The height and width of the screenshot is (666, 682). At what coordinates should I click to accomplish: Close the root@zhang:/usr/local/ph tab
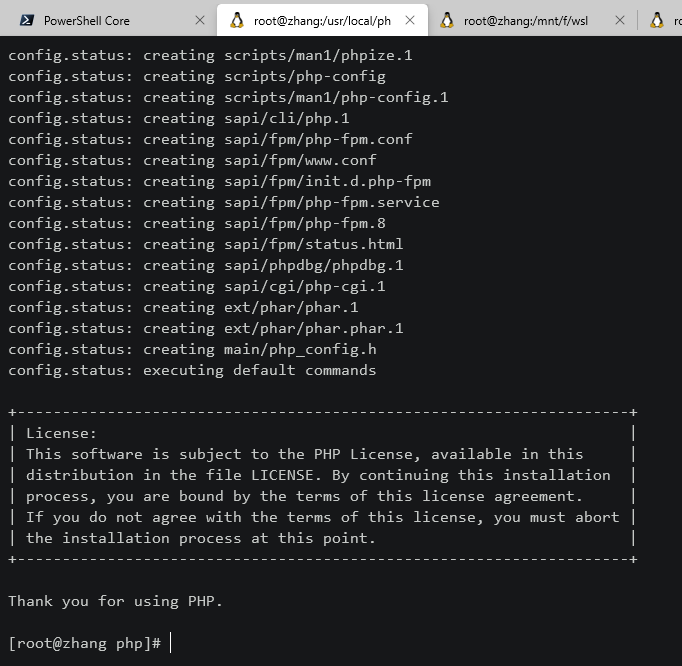point(410,20)
